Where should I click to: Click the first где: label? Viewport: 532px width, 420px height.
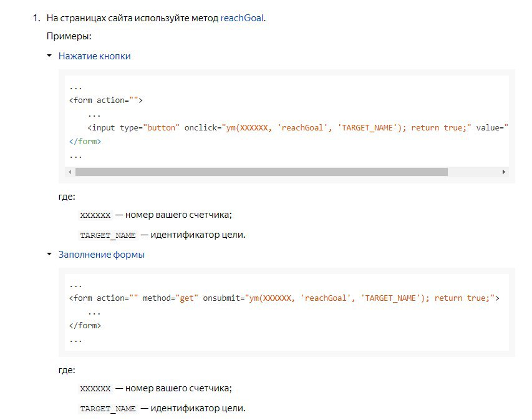click(x=67, y=197)
